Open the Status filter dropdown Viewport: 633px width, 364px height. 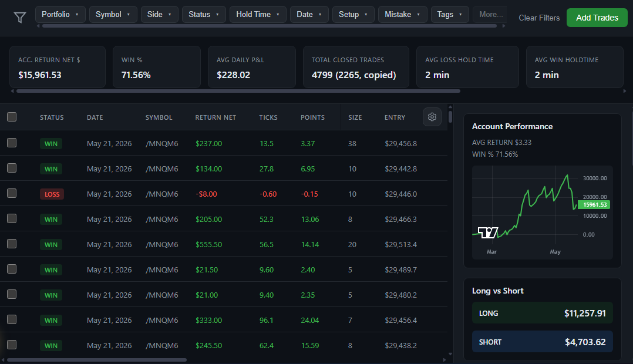[204, 15]
